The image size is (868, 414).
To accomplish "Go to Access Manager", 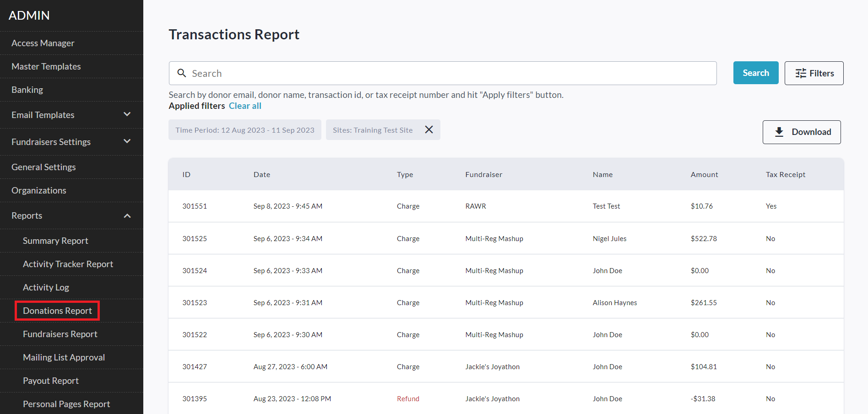I will [x=43, y=43].
